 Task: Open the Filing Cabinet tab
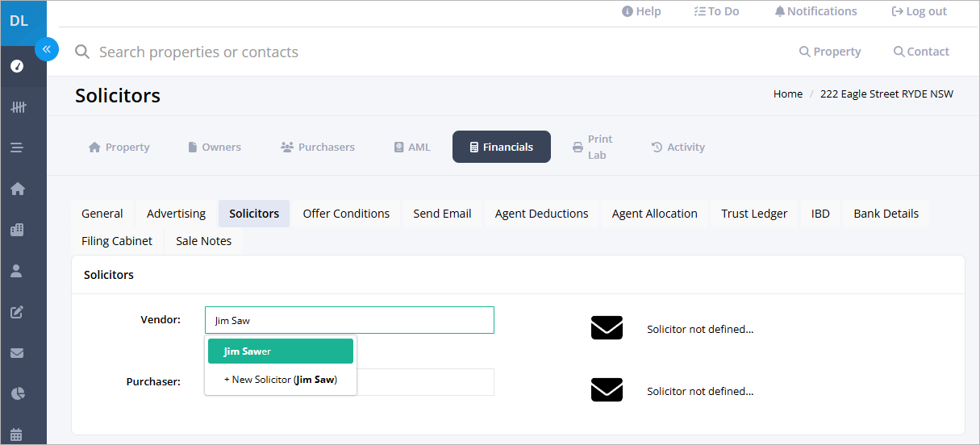[x=117, y=241]
